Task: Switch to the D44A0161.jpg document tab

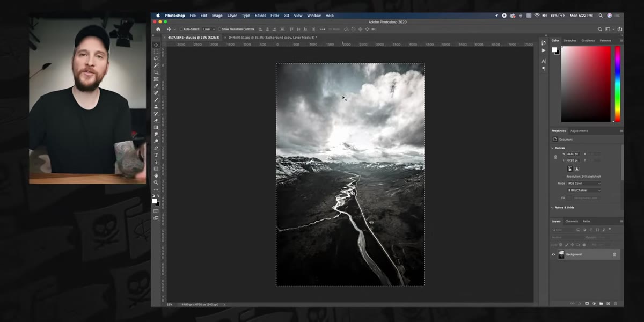Action: click(272, 38)
